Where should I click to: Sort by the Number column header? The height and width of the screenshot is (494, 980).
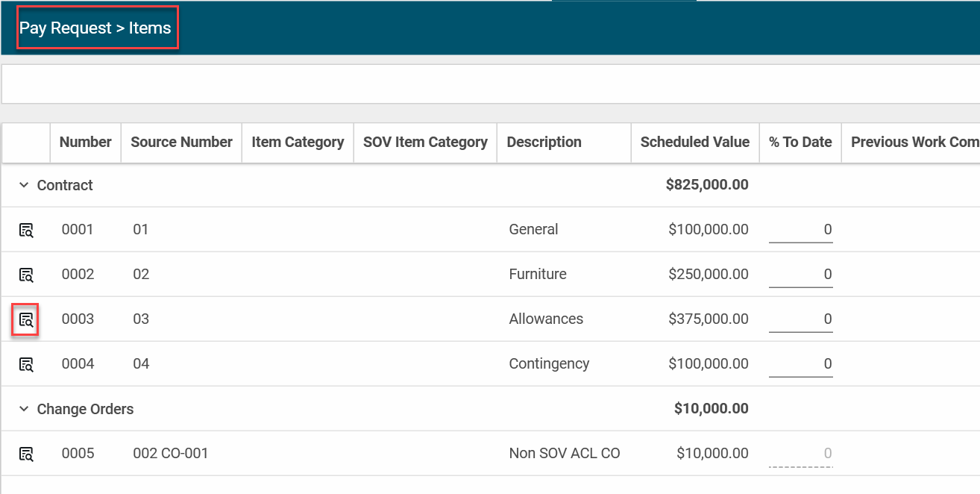[x=85, y=142]
